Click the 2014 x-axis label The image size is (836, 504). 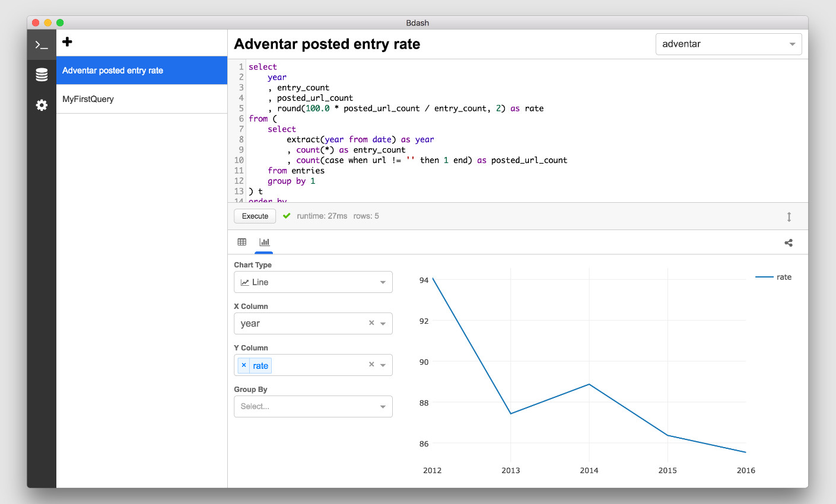coord(589,470)
